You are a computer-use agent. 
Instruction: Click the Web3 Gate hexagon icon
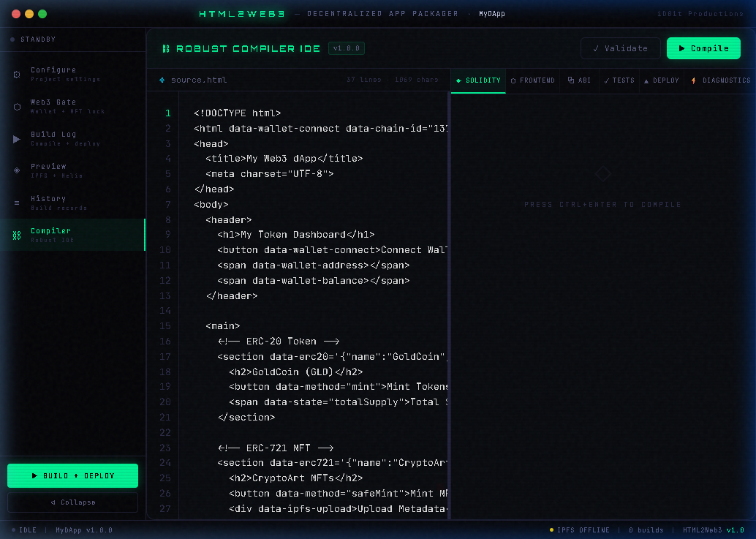coord(17,107)
